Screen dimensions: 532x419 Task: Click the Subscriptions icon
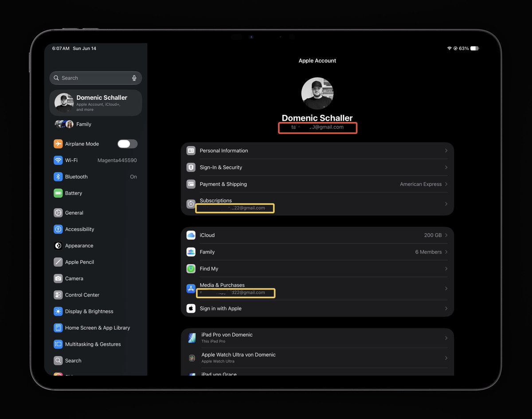pyautogui.click(x=191, y=204)
